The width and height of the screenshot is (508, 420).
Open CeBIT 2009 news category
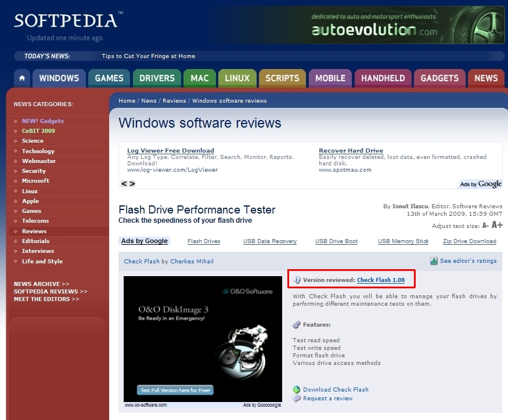[38, 131]
